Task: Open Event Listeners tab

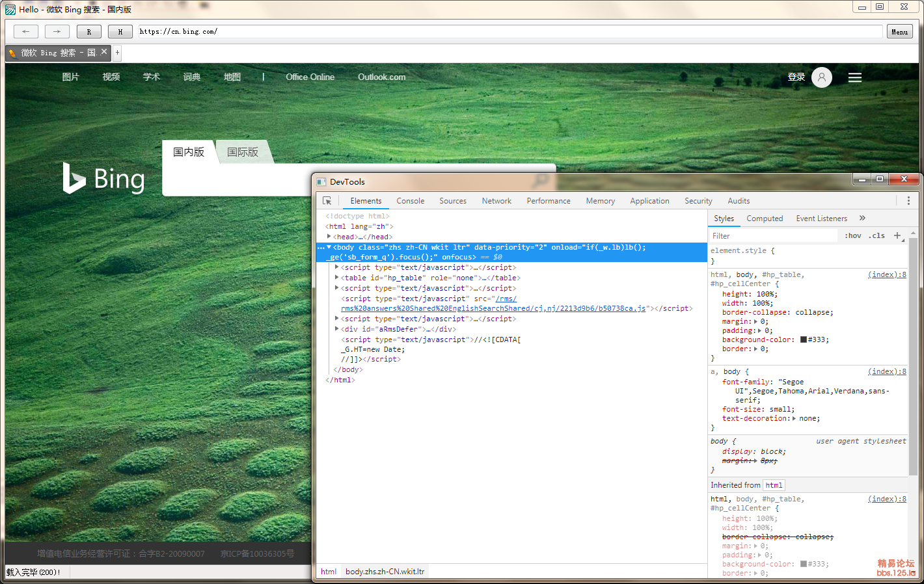Action: coord(821,219)
